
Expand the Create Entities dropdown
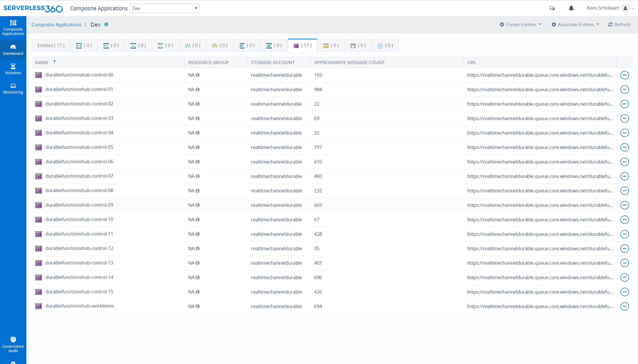point(520,24)
